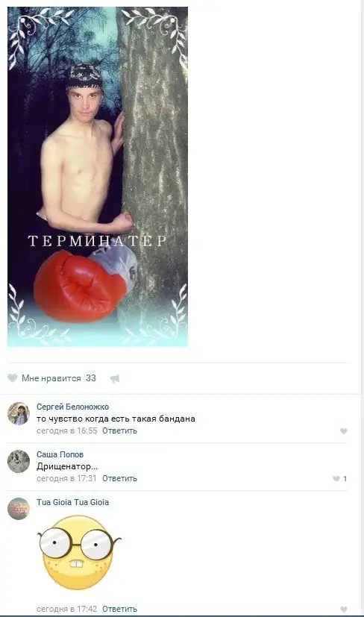364x617 pixels.
Task: Open Tua Gioia's round avatar
Action: [x=19, y=509]
